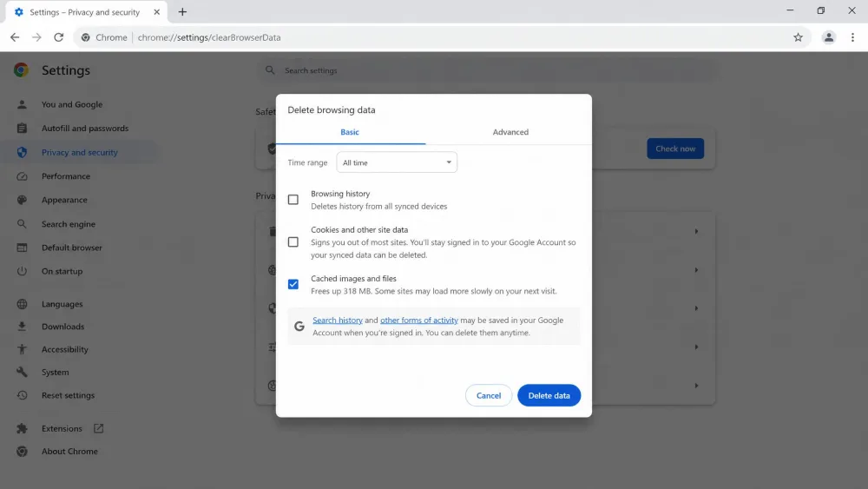This screenshot has height=489, width=868.
Task: Go back with the browser back arrow
Action: click(15, 37)
